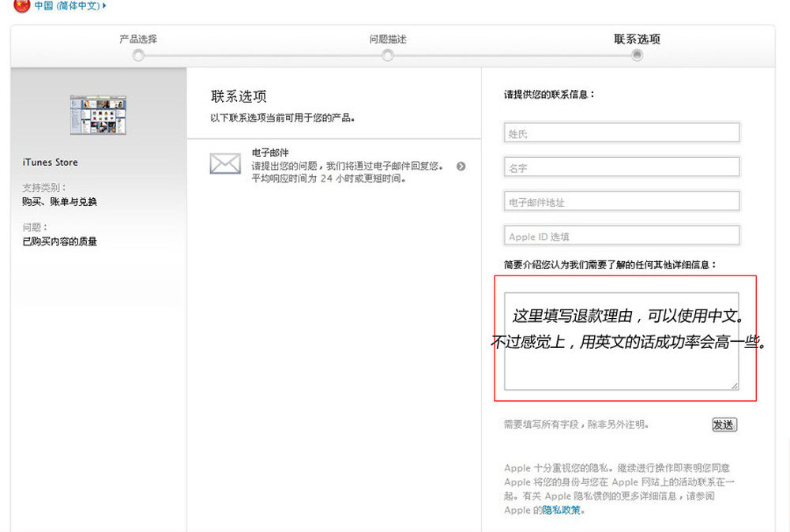This screenshot has height=532, width=790.
Task: Focus the 名字 input field
Action: pyautogui.click(x=622, y=167)
